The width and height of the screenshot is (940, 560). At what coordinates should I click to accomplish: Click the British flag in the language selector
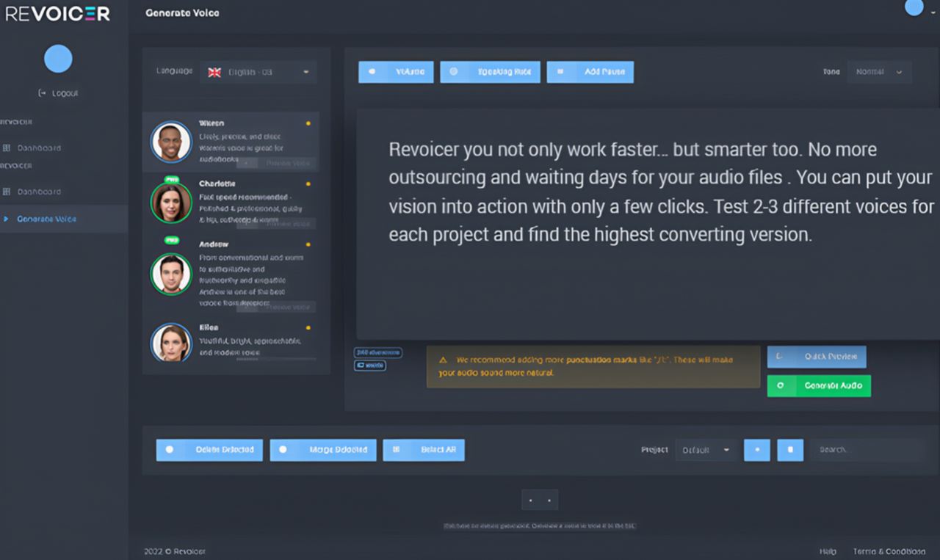click(x=214, y=72)
